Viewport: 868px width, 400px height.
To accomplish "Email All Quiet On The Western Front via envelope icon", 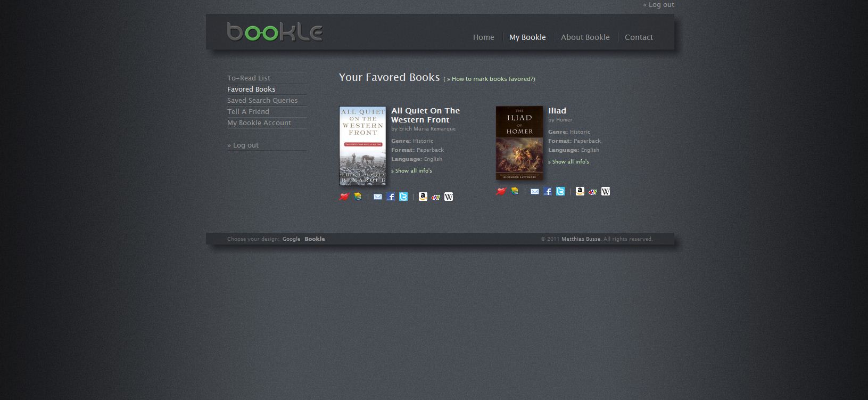I will (x=378, y=197).
